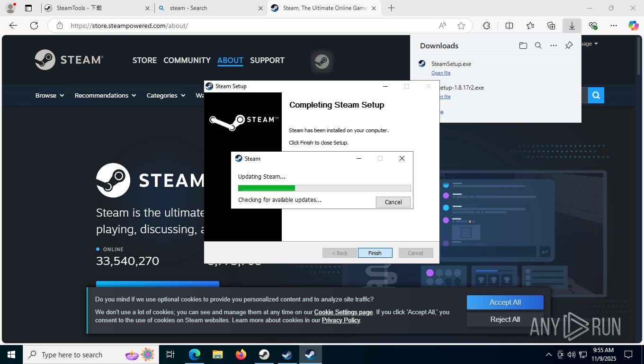Click the read aloud icon in address bar

[442, 26]
